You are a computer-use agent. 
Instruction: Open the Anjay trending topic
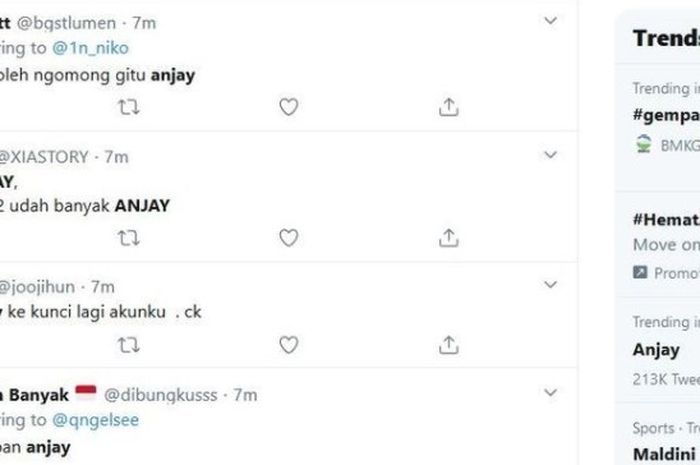point(656,350)
